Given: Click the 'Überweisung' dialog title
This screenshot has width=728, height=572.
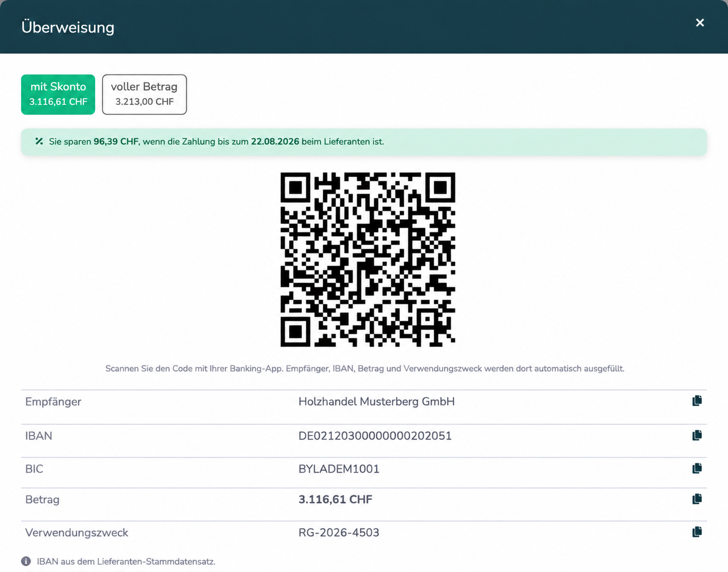Looking at the screenshot, I should (x=68, y=27).
